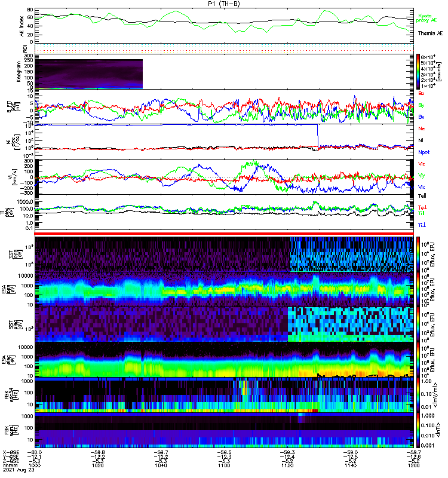The height and width of the screenshot is (478, 448).
Task: Click the Keogram y-axis label
Action: tap(19, 71)
